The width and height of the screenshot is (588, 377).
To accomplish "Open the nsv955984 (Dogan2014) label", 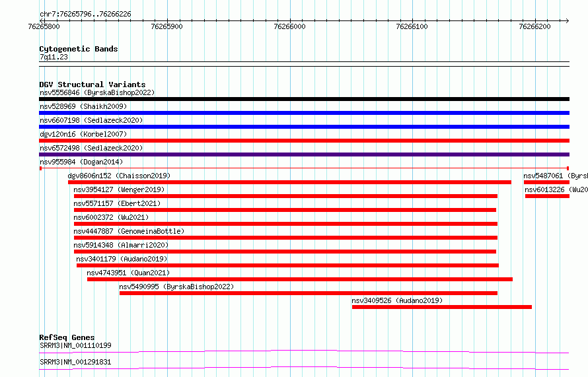I will pos(81,162).
